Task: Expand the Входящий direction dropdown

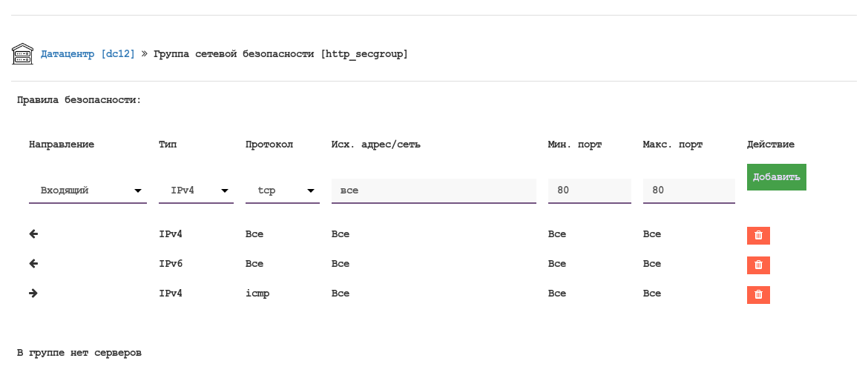Action: point(88,190)
